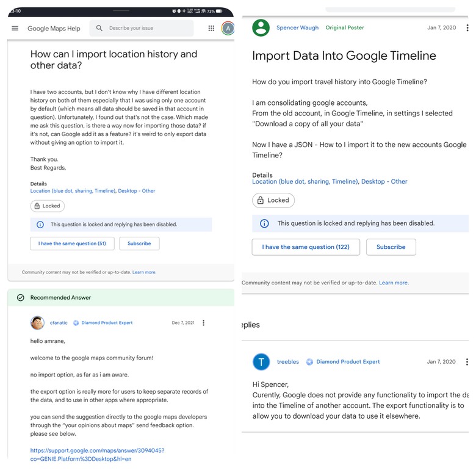This screenshot has width=476, height=476.
Task: Click Diamond Product Expert badge beside treebles
Action: [x=343, y=362]
